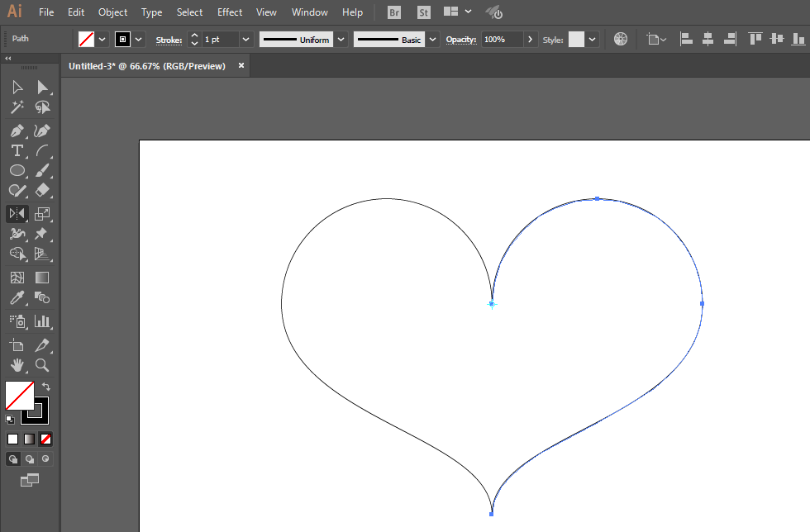The height and width of the screenshot is (532, 810).
Task: Open the Perspective Grid tool
Action: pos(42,254)
